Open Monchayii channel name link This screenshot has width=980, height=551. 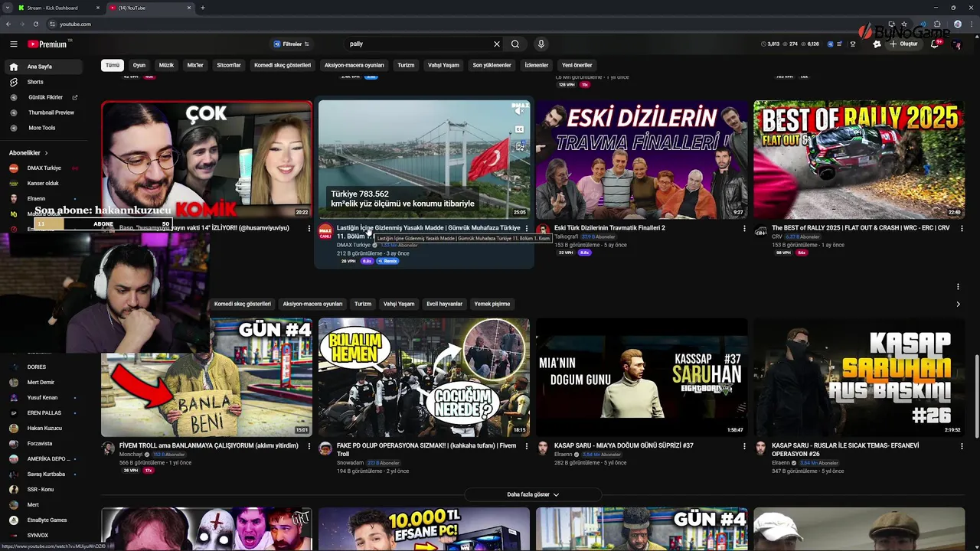[x=131, y=455]
